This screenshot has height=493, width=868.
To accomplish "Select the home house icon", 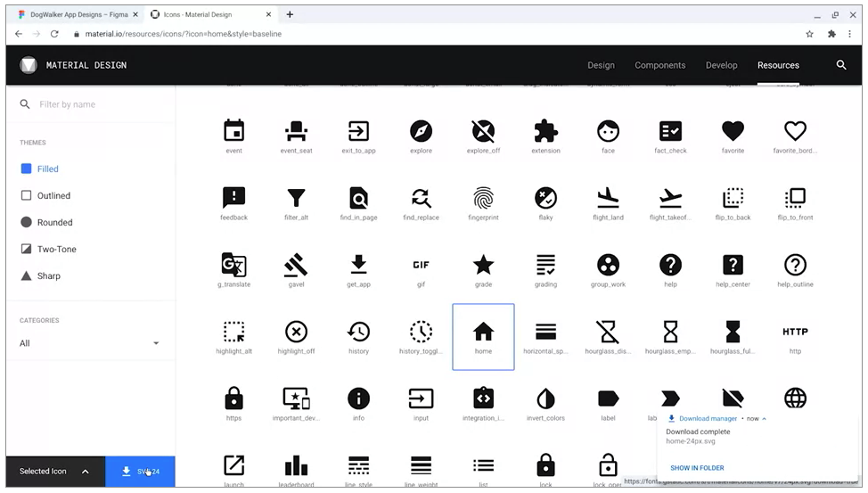I will [x=483, y=332].
